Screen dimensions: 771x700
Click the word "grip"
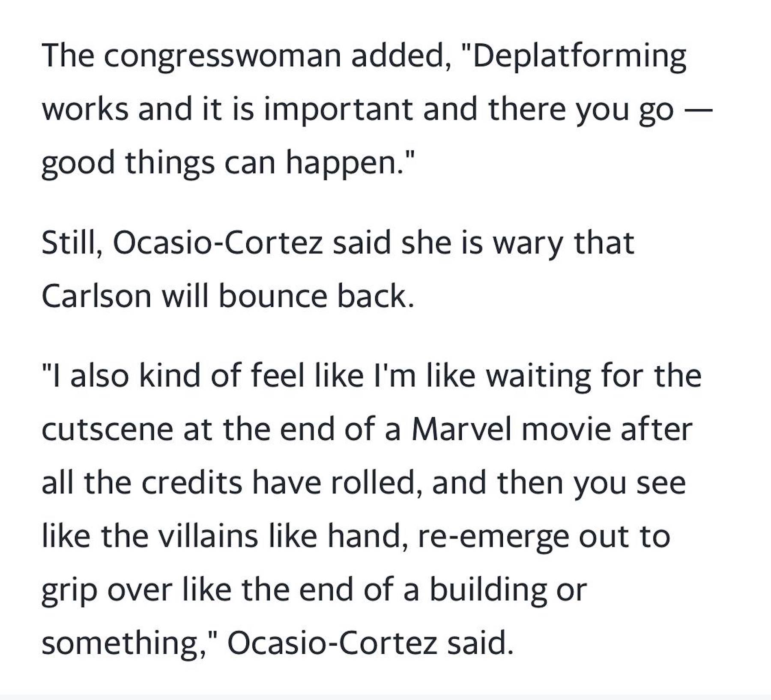[x=69, y=590]
